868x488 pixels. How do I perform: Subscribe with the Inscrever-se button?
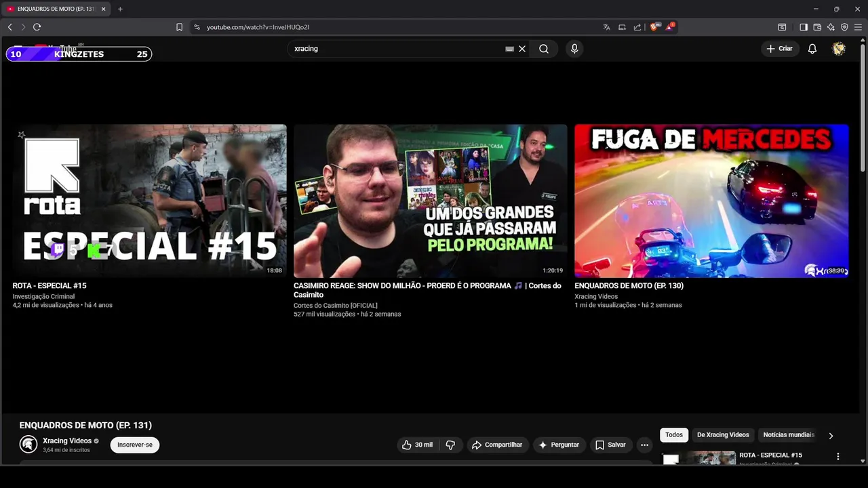pyautogui.click(x=135, y=445)
